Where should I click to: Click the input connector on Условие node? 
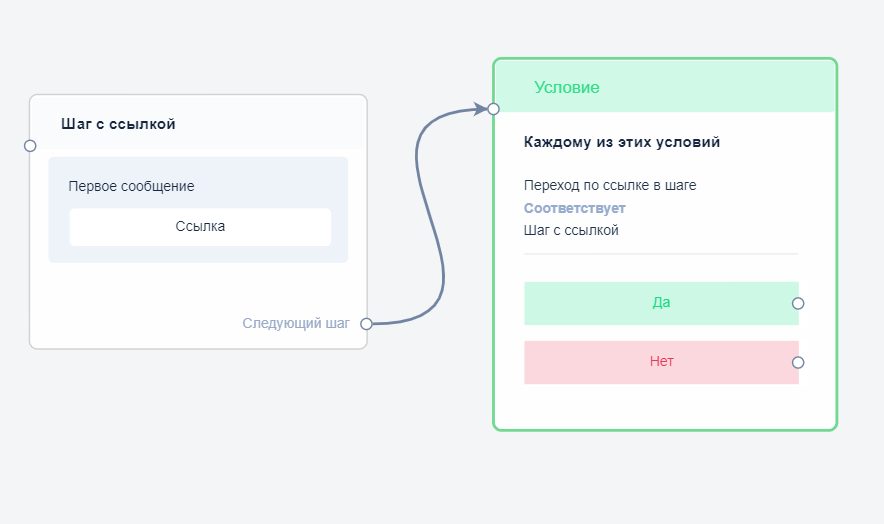tap(493, 109)
